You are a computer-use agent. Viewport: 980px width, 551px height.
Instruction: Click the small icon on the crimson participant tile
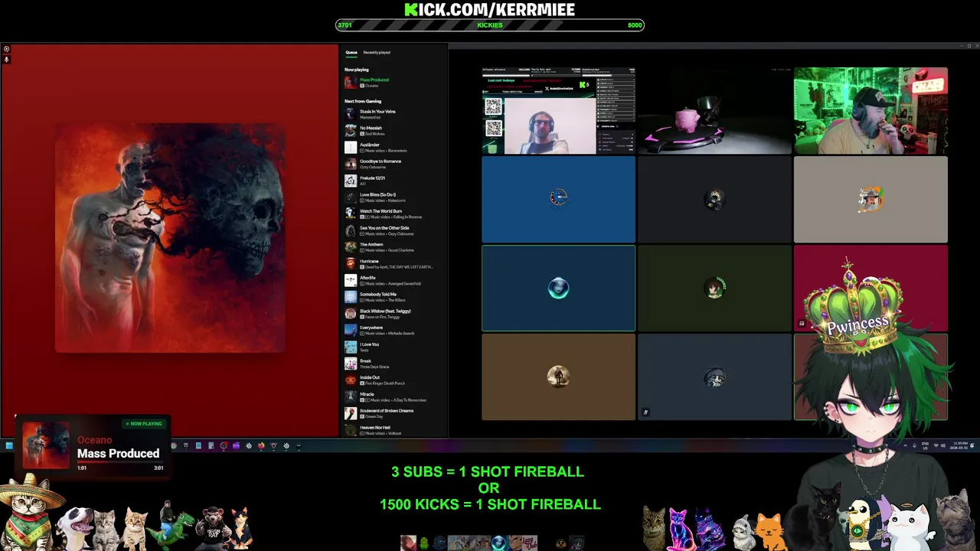coord(802,324)
